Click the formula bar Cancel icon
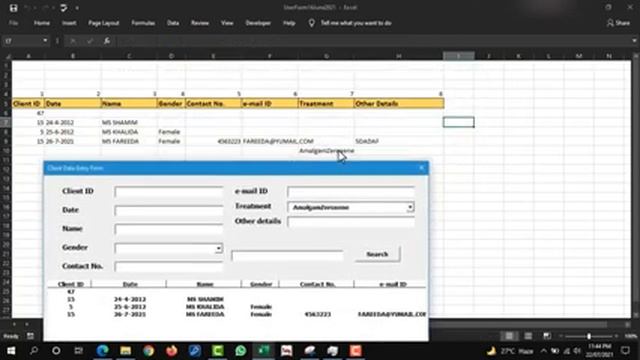640x360 pixels. coord(73,41)
